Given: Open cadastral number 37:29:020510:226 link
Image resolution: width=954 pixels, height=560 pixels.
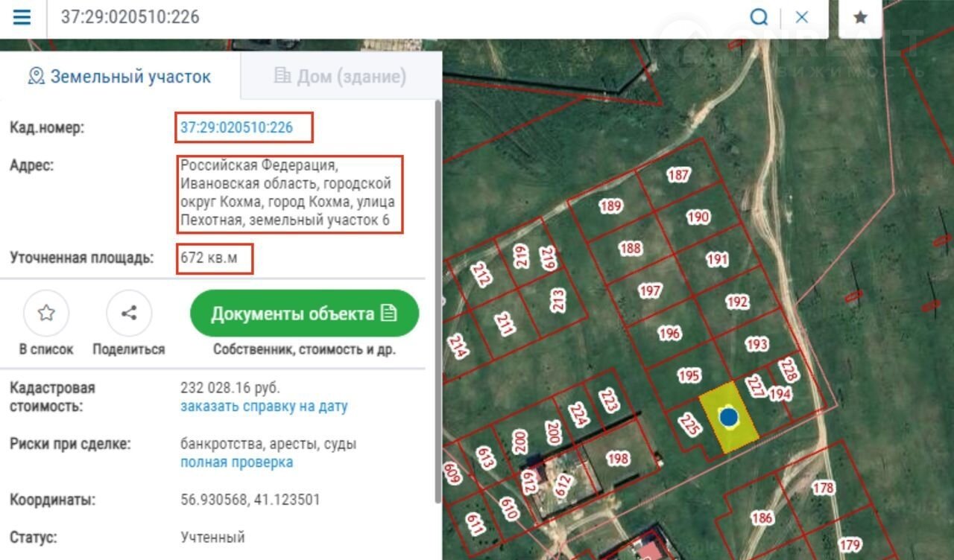Looking at the screenshot, I should [237, 128].
